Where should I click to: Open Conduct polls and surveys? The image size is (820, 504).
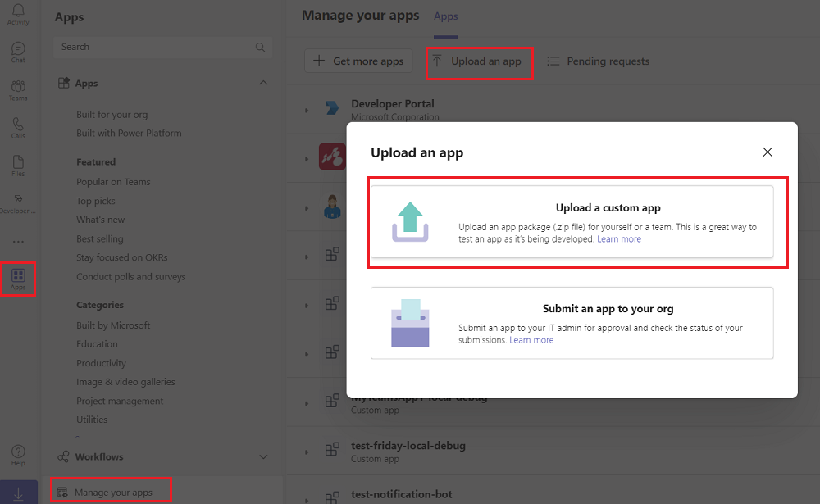[x=130, y=276]
